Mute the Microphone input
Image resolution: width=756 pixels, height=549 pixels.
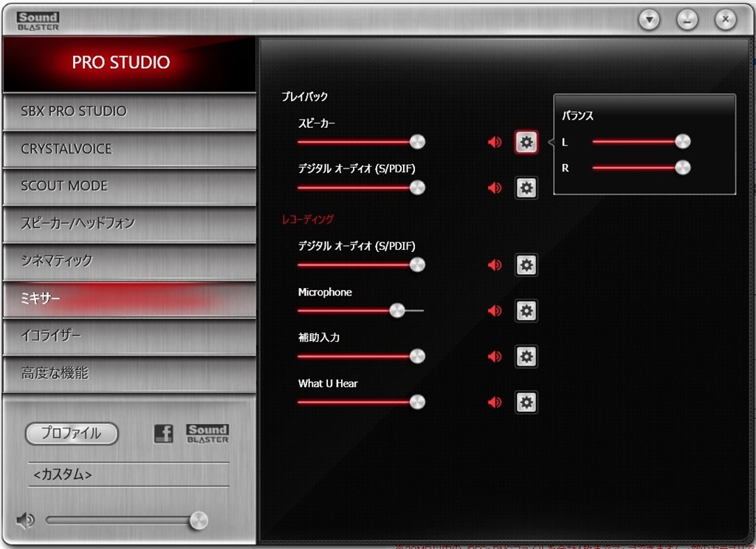pyautogui.click(x=495, y=310)
